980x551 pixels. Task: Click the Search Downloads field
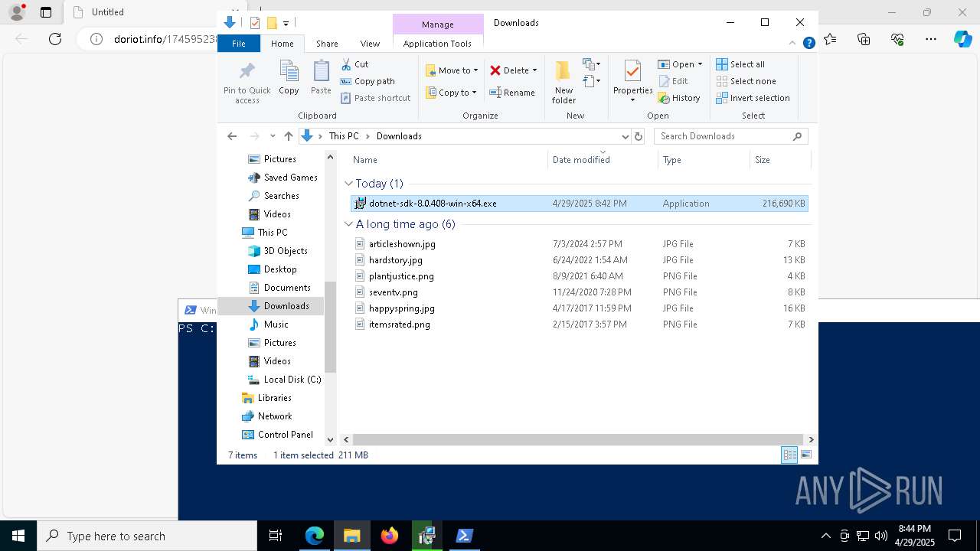point(730,136)
